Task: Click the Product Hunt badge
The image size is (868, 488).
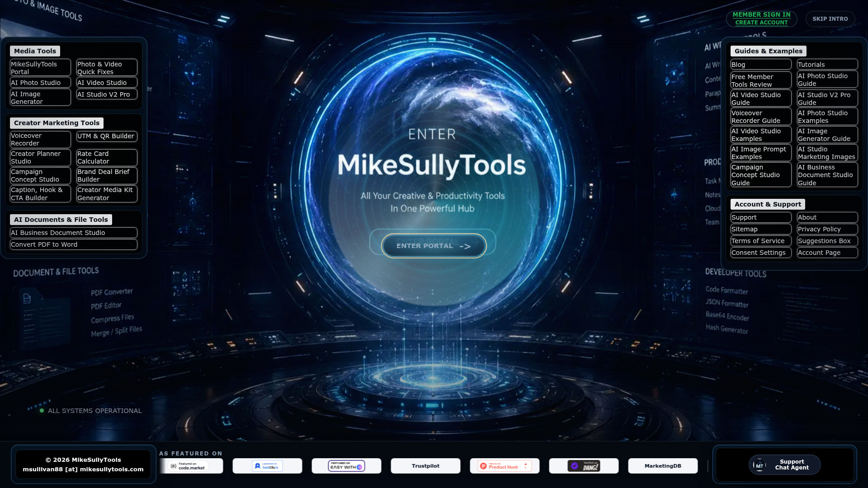Action: (x=505, y=466)
